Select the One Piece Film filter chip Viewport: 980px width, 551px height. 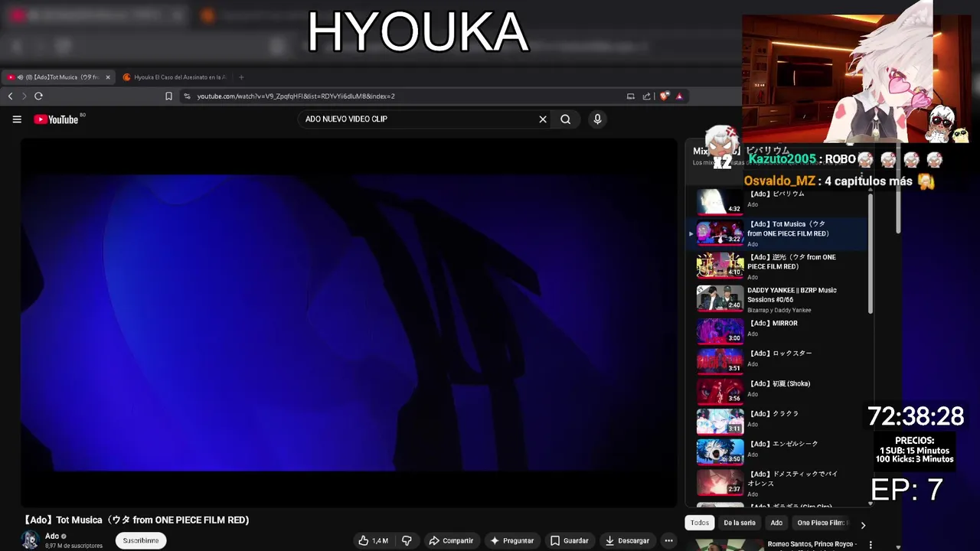[x=821, y=523]
